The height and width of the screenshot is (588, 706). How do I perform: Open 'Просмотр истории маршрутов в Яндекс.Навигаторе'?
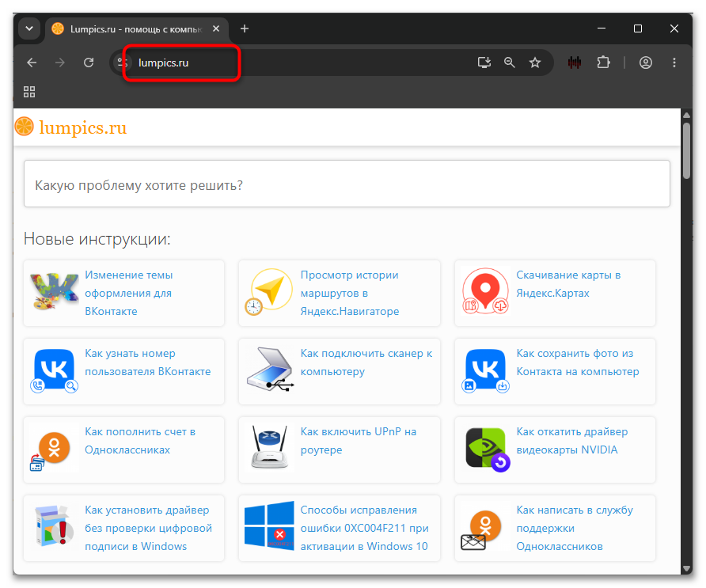(x=349, y=293)
